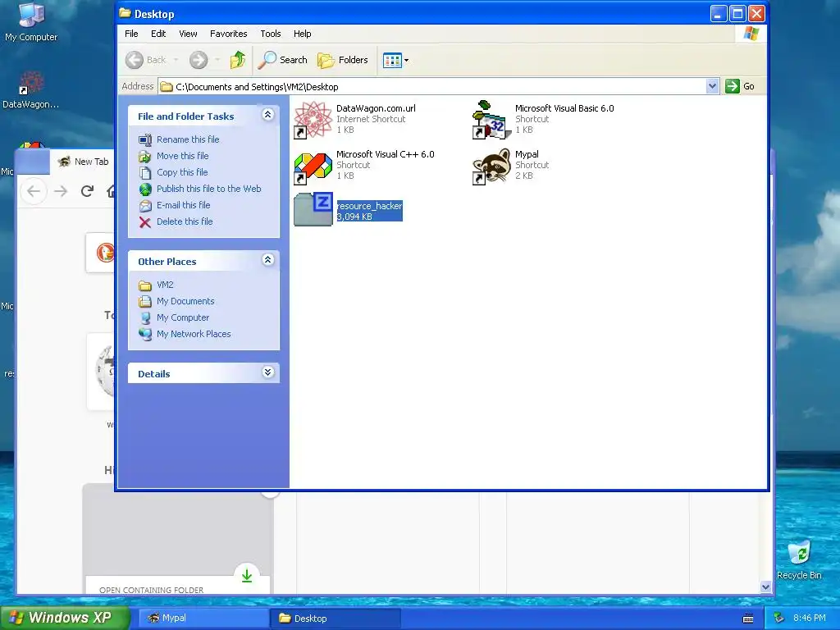This screenshot has height=630, width=840.
Task: Show the Folders tree pane
Action: pos(343,60)
